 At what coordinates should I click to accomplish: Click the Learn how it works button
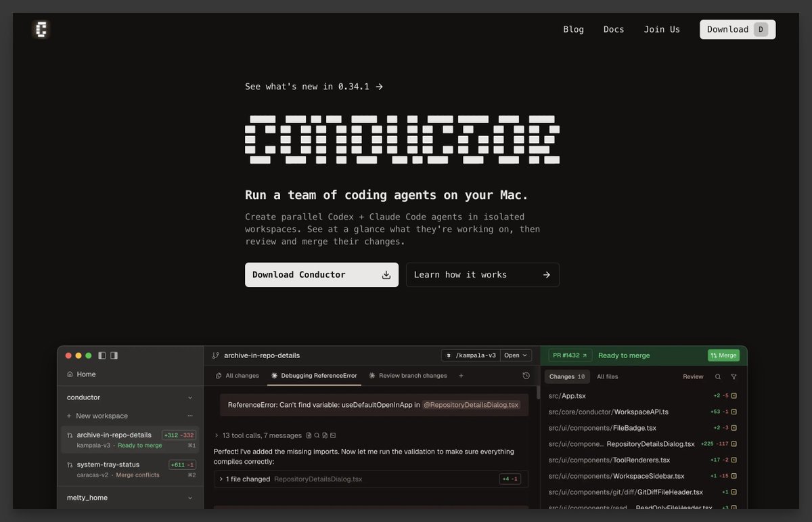coord(482,275)
